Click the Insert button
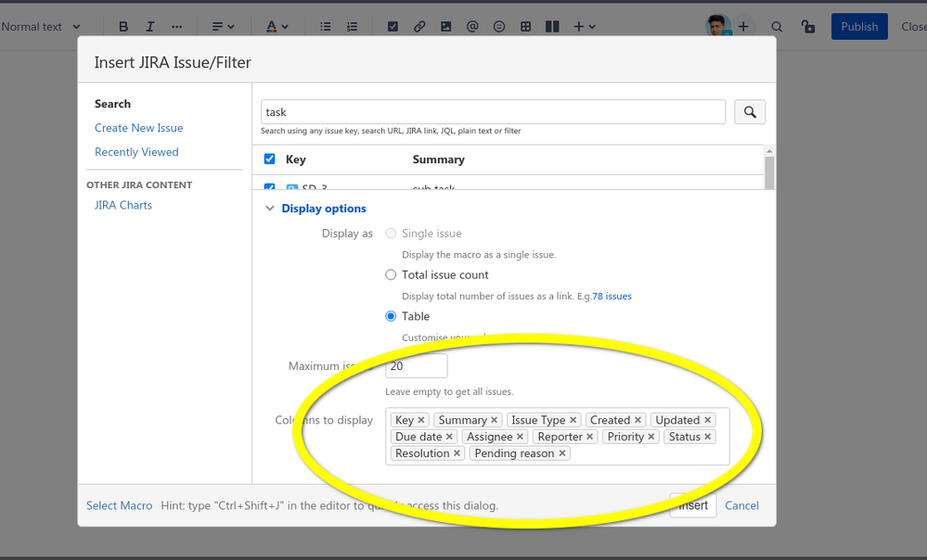This screenshot has height=560, width=927. pos(693,505)
